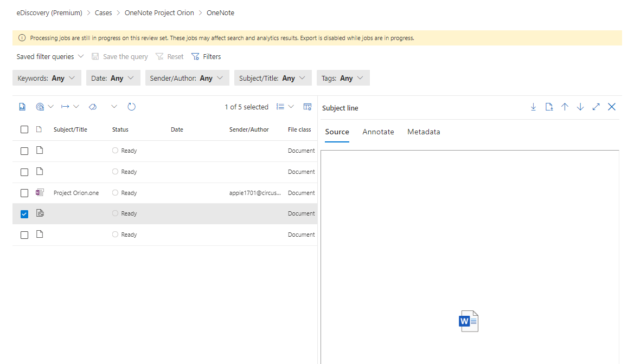Expand the Saved filter queries dropdown
The width and height of the screenshot is (634, 364).
point(50,56)
